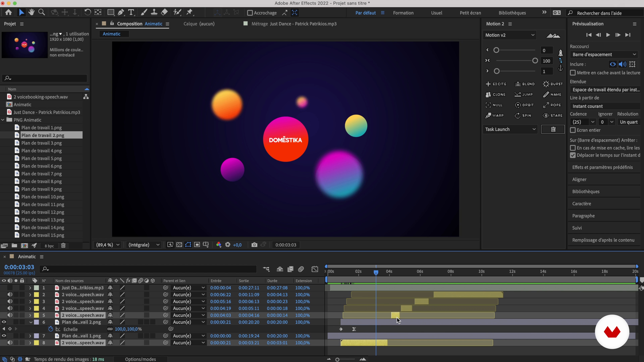This screenshot has height=362, width=644.
Task: Check En cas de mise en cache option
Action: tap(573, 148)
